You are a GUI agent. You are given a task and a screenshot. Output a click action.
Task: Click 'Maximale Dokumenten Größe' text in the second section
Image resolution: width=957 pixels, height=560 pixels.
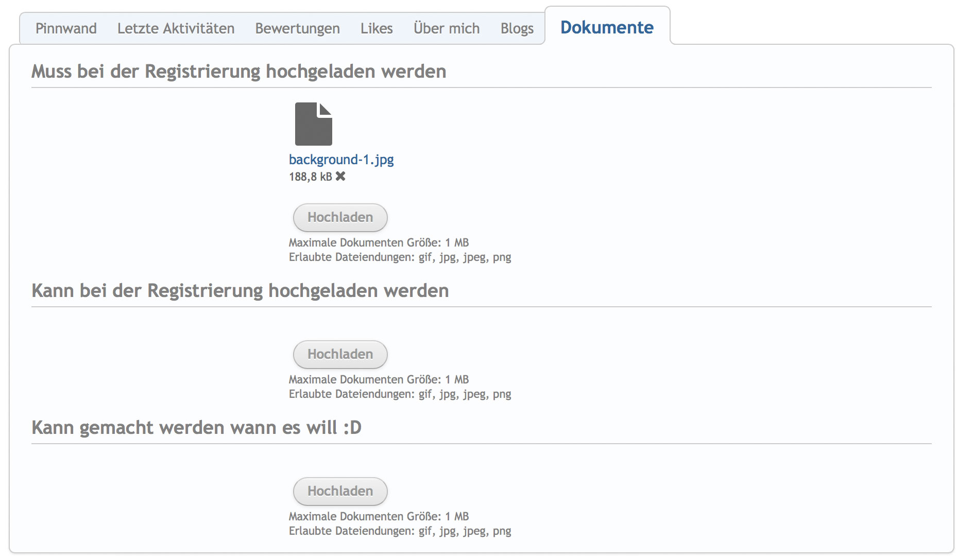click(x=379, y=379)
